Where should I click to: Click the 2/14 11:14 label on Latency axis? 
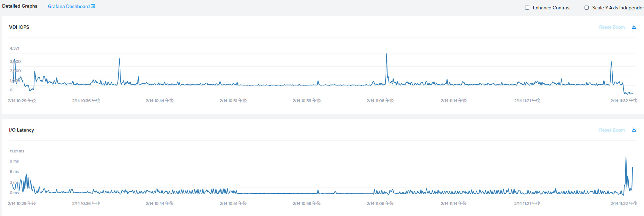point(453,203)
